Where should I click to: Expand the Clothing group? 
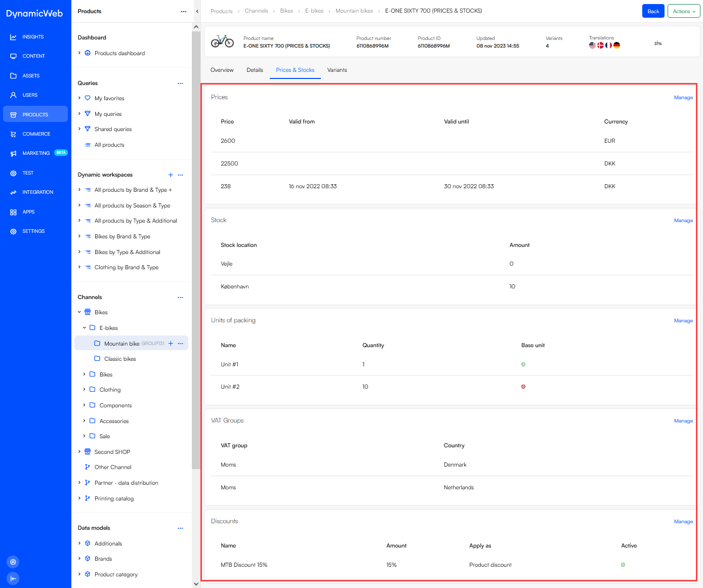pos(85,389)
